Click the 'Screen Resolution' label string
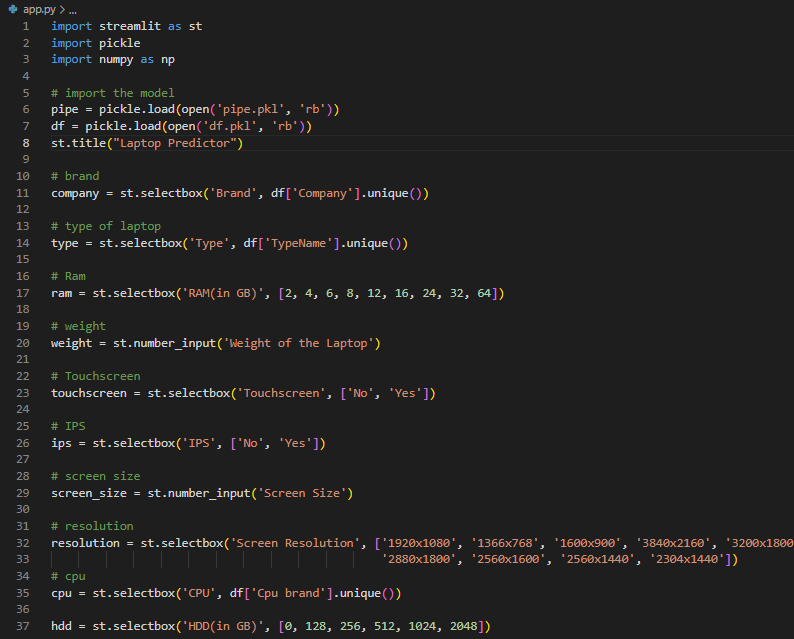The image size is (794, 639). click(x=295, y=543)
